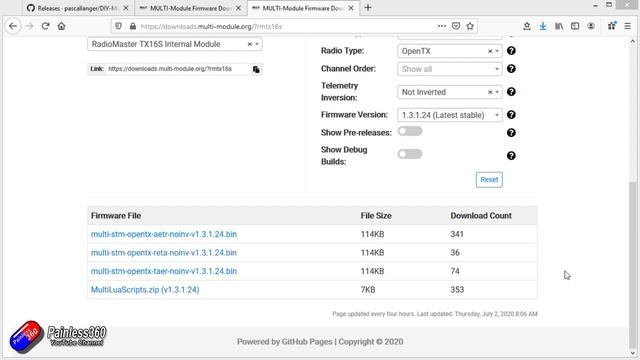The image size is (640, 360).
Task: Open a new tab with plus button
Action: [x=368, y=7]
